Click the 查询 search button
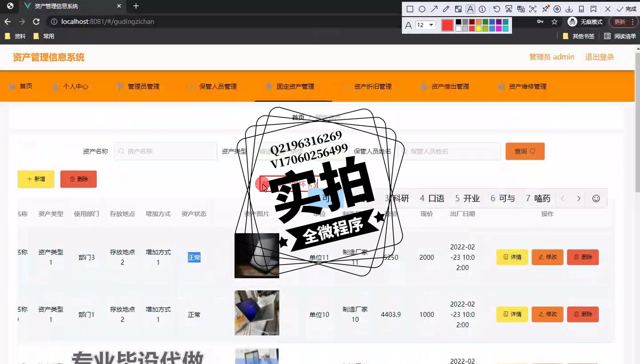 525,151
